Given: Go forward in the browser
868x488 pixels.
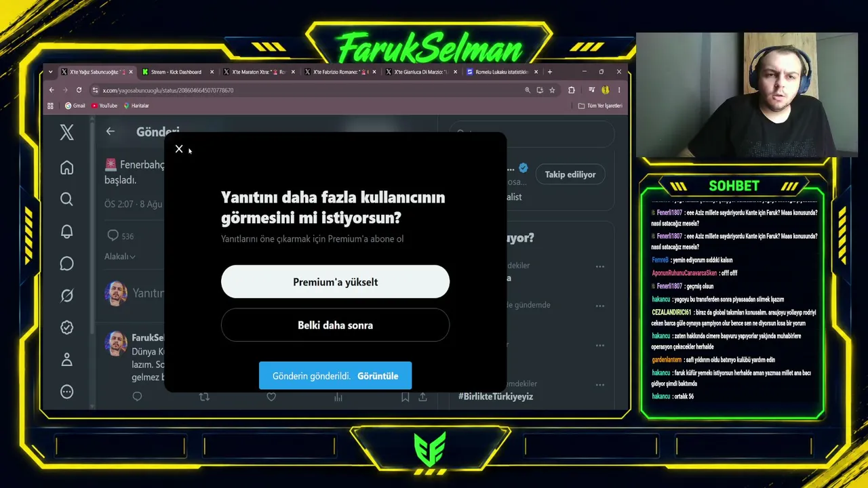Looking at the screenshot, I should 65,90.
